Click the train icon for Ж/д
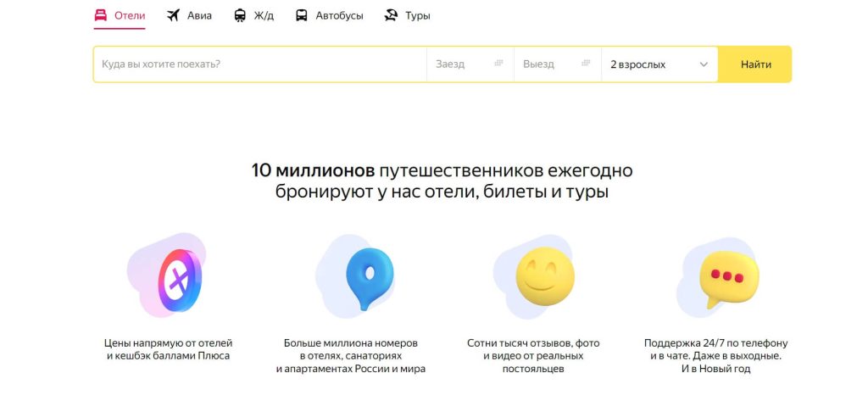 click(x=240, y=15)
